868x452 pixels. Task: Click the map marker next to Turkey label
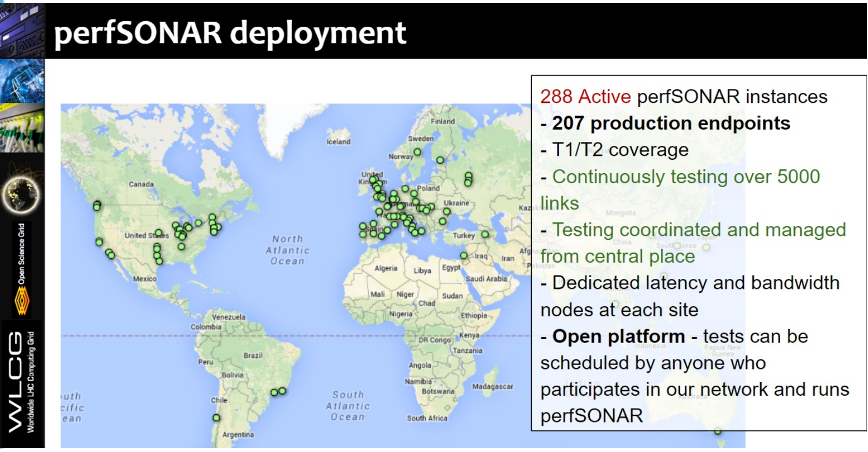click(x=485, y=235)
